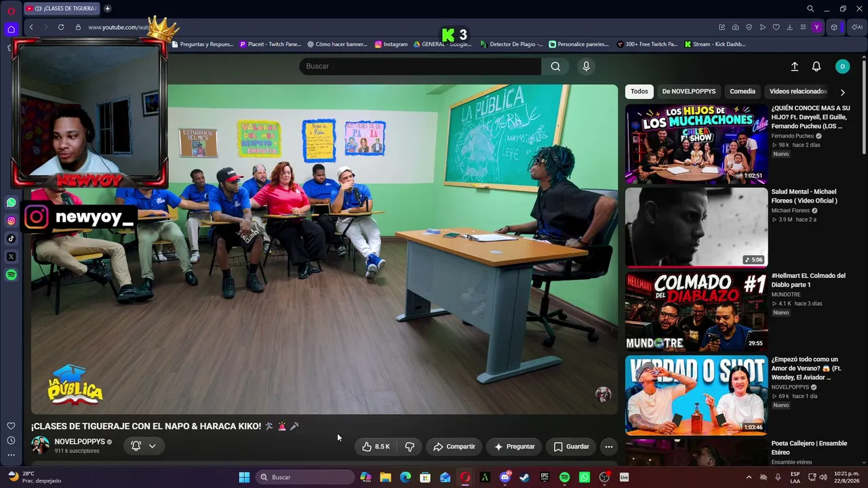Open YouTube notifications bell
The width and height of the screenshot is (868, 488).
pyautogui.click(x=816, y=66)
